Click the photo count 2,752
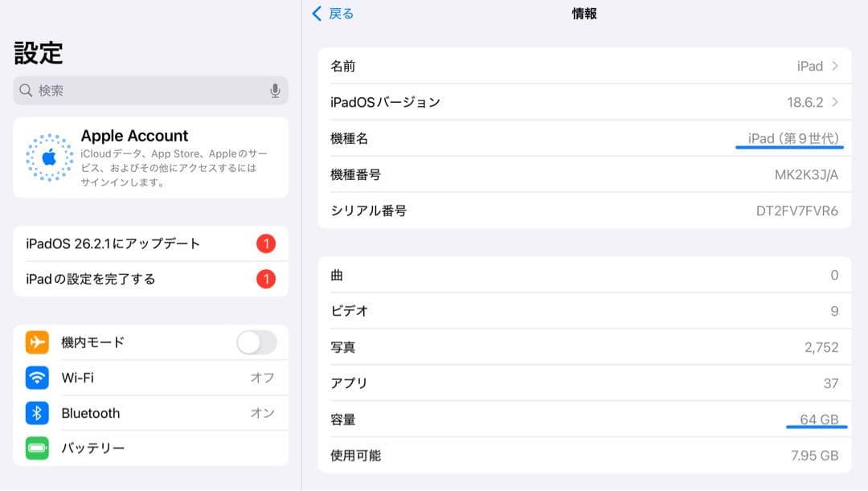This screenshot has height=491, width=868. 821,347
